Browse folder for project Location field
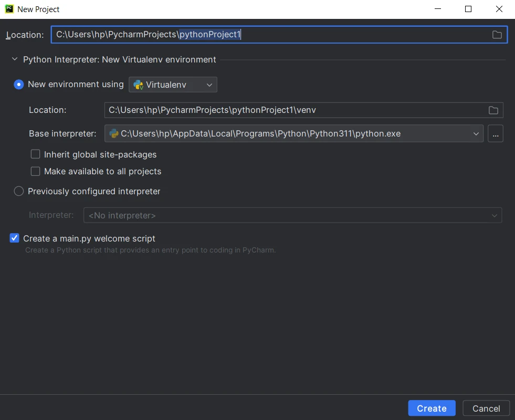Viewport: 515px width, 420px height. [x=497, y=35]
